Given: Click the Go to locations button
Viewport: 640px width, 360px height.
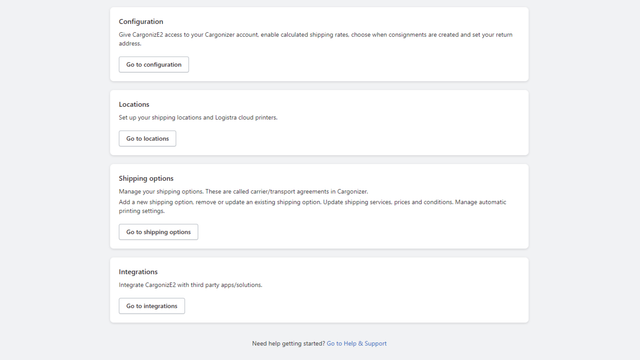Looking at the screenshot, I should pos(147,138).
